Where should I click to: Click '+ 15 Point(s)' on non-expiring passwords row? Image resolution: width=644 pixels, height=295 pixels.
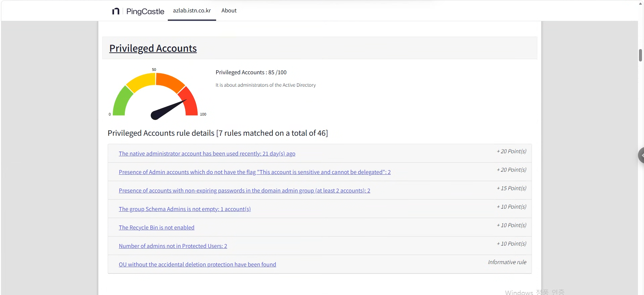click(511, 188)
